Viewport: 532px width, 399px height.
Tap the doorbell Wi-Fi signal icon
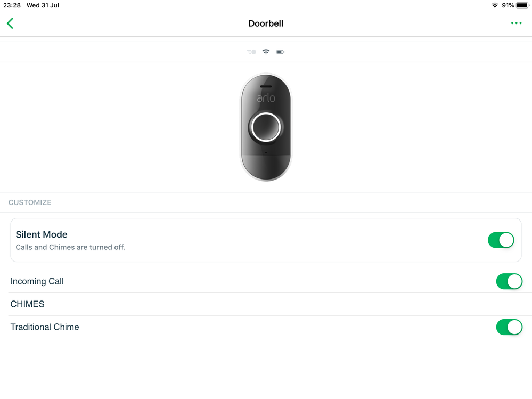266,52
